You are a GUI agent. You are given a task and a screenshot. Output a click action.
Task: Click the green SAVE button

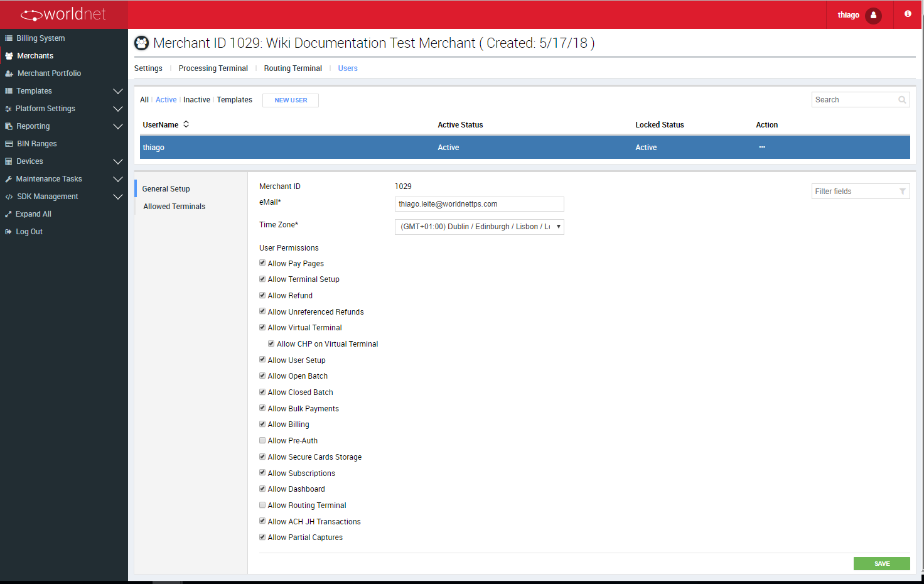882,564
